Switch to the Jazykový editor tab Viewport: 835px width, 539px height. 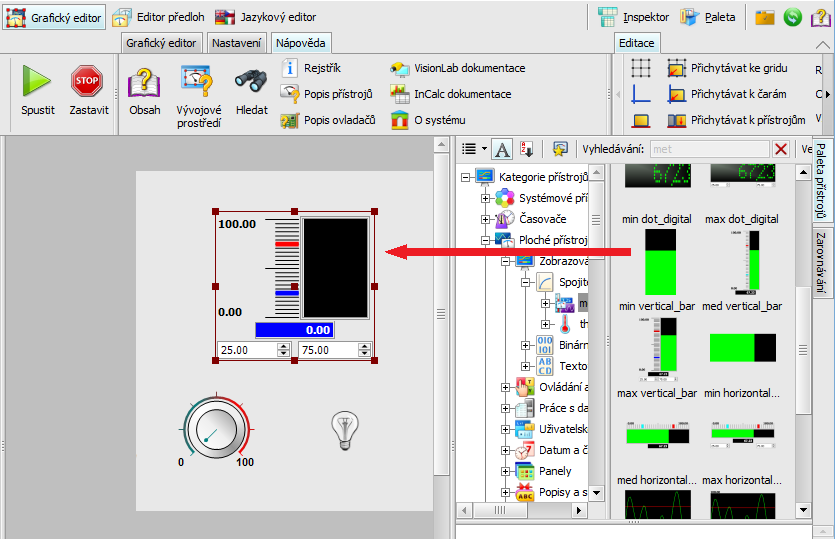[x=266, y=17]
